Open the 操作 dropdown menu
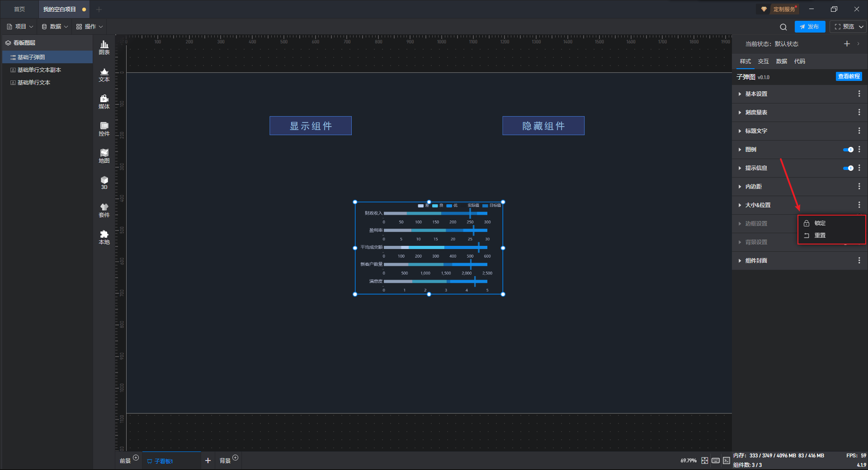This screenshot has width=868, height=470. [x=90, y=27]
